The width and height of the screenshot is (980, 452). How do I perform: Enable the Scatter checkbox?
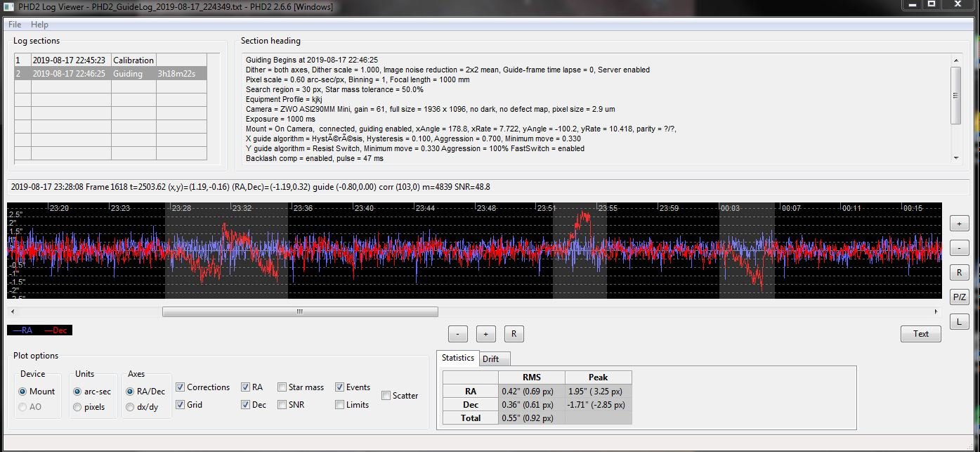click(x=386, y=396)
